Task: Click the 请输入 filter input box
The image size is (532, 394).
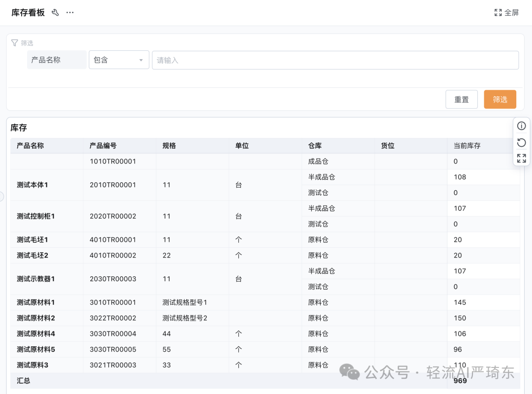Action: click(x=335, y=60)
